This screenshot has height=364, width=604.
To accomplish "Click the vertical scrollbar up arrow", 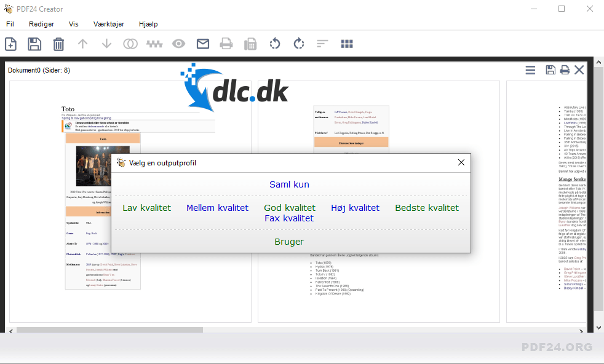I will point(598,61).
